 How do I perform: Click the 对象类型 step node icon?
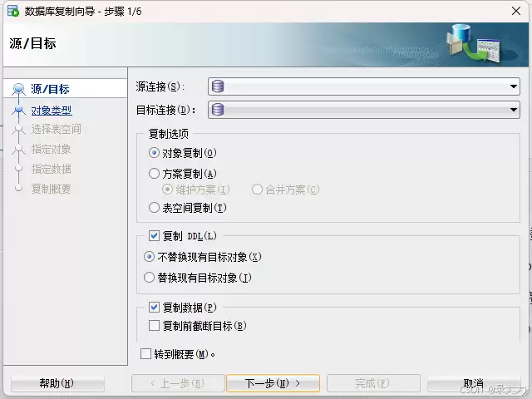coord(18,111)
